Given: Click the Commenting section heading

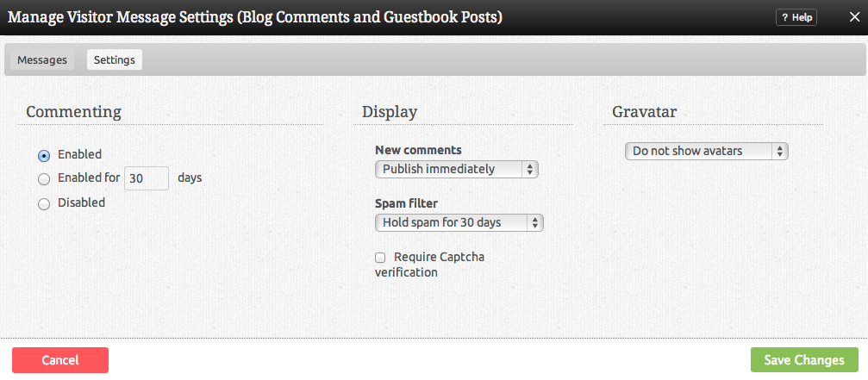Looking at the screenshot, I should click(73, 112).
